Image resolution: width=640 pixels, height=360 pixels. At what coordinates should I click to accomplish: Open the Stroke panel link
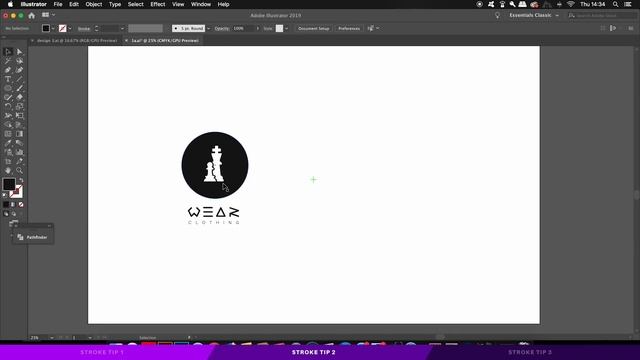click(84, 29)
